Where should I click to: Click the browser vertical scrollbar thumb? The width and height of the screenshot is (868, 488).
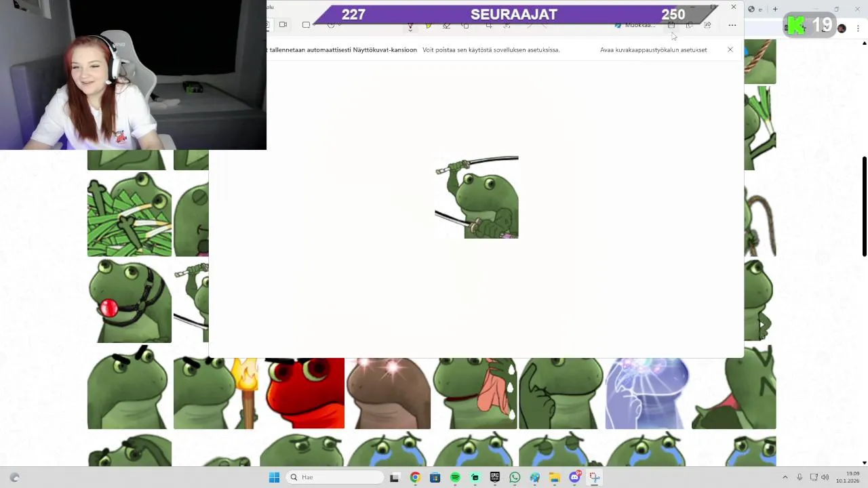(865, 207)
